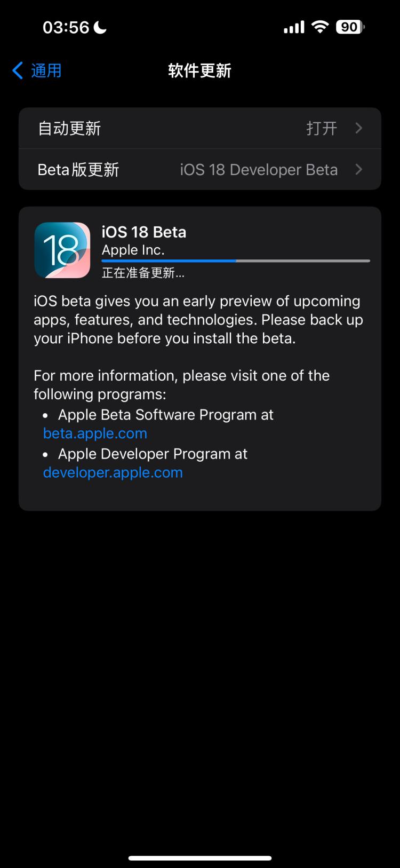Viewport: 400px width, 868px height.
Task: Open the developer.apple.com link
Action: (x=113, y=472)
